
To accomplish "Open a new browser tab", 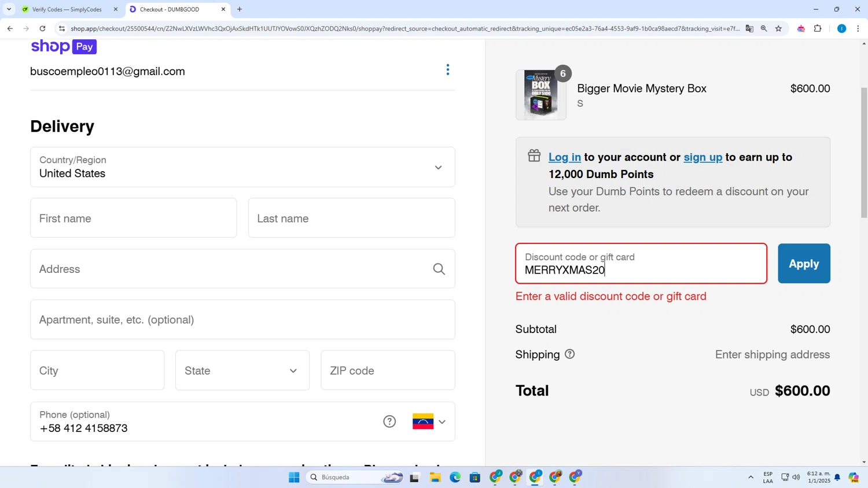I will (x=240, y=9).
